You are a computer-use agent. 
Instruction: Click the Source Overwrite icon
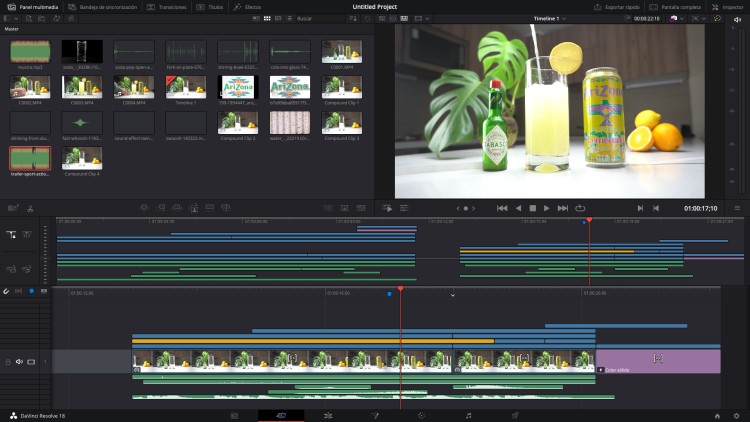[226, 208]
